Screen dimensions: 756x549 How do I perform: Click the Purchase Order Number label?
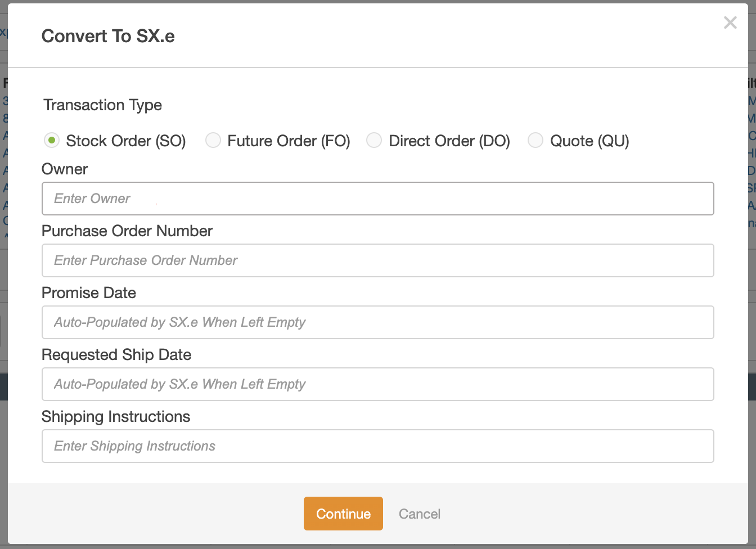pyautogui.click(x=127, y=231)
